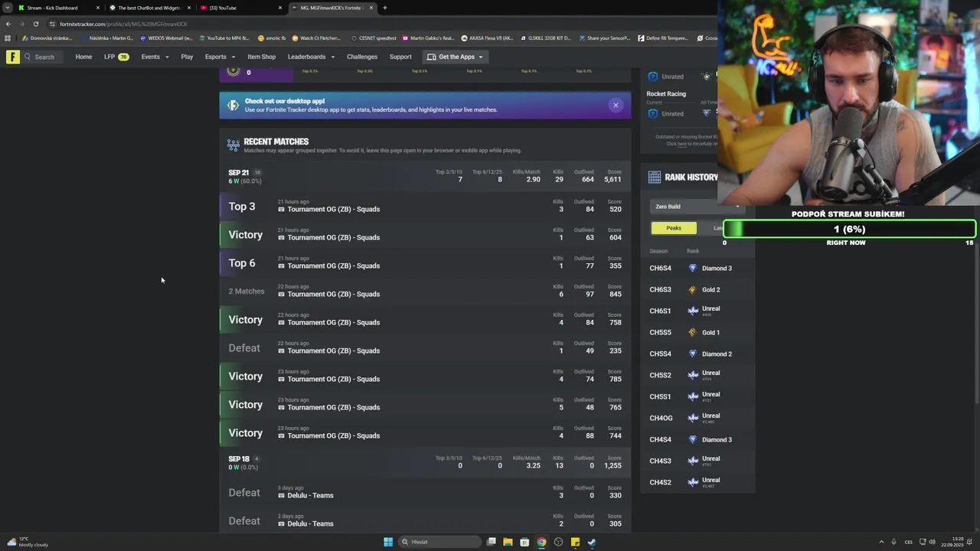980x551 pixels.
Task: Click the Rocket Racing label
Action: click(x=666, y=94)
